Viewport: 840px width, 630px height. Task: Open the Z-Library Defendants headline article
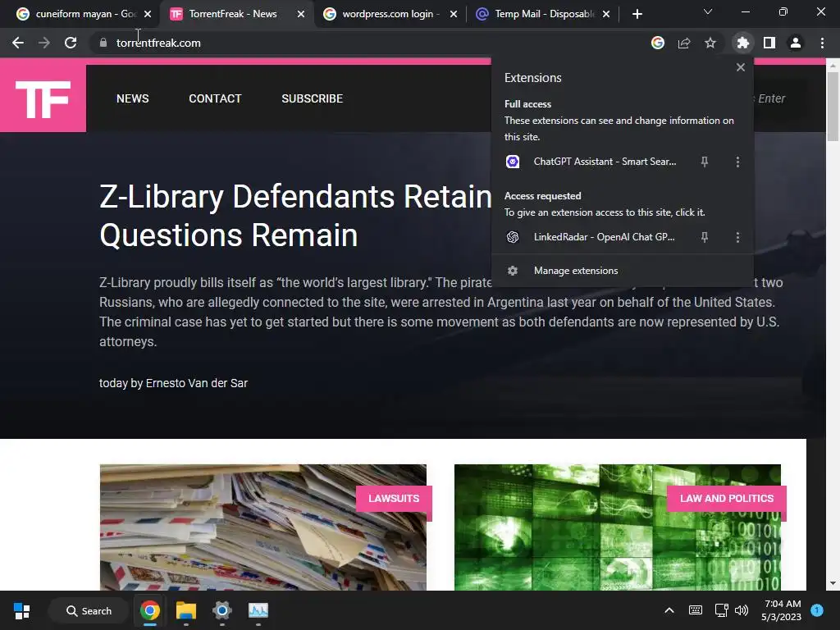pyautogui.click(x=295, y=216)
